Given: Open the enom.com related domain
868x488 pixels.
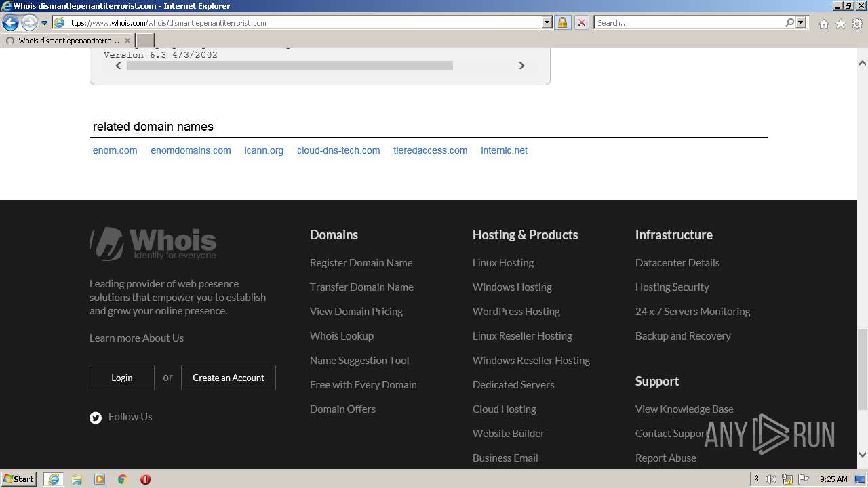Looking at the screenshot, I should coord(115,150).
